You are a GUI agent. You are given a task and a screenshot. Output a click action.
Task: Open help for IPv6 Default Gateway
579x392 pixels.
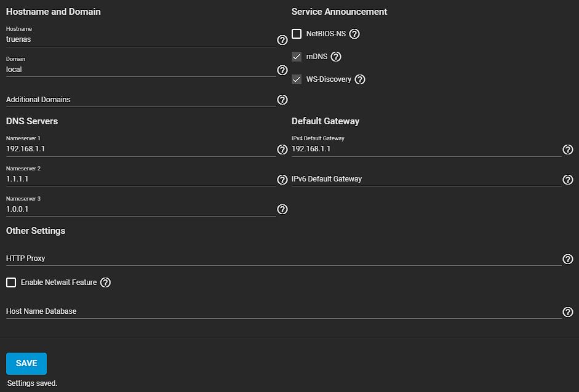point(567,180)
